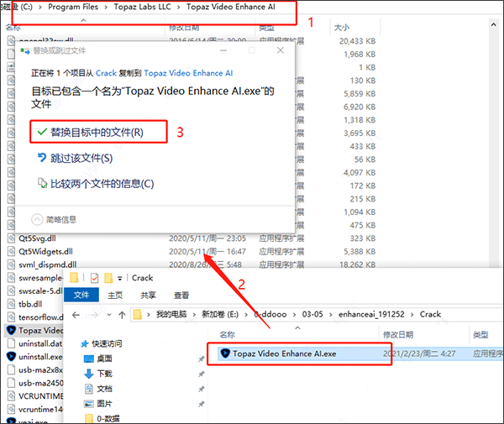Click Topaz shield icon of Crack exe file
Image resolution: width=504 pixels, height=424 pixels.
224,353
